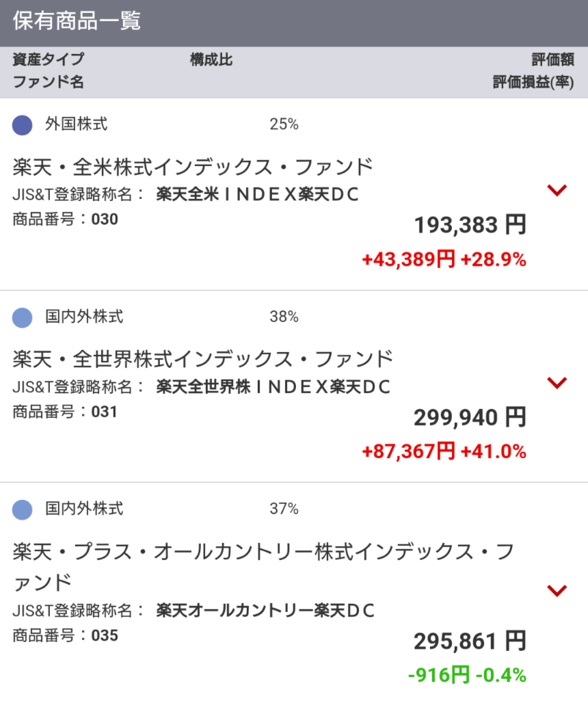Viewport: 588px width, 703px height.
Task: Click the +43,389円 +28.9% gain figure
Action: point(444,260)
